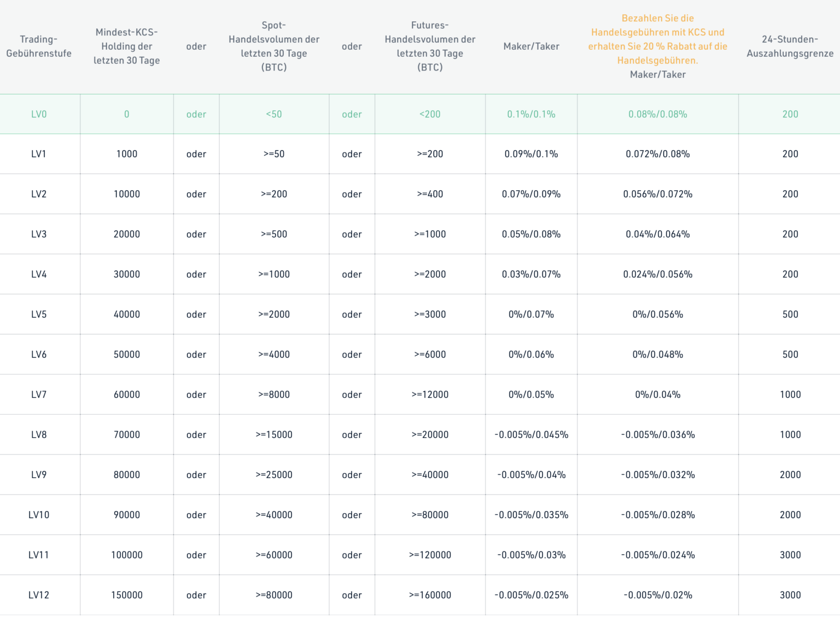Select the >=80000 spot volume cell
Viewport: 840px width, 617px height.
coord(274,595)
